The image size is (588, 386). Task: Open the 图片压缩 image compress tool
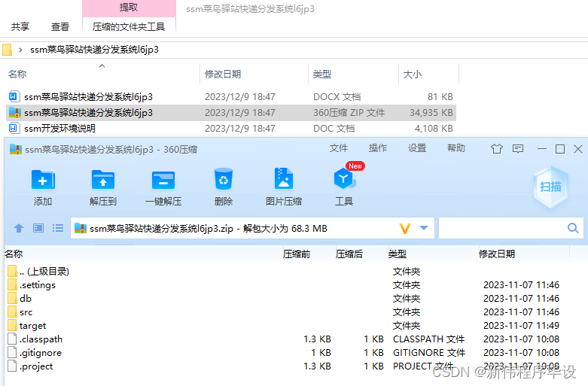click(x=284, y=178)
